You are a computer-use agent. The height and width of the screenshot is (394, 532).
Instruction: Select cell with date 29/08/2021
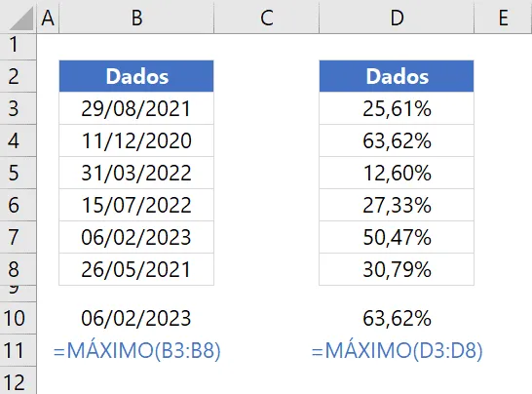pyautogui.click(x=136, y=108)
